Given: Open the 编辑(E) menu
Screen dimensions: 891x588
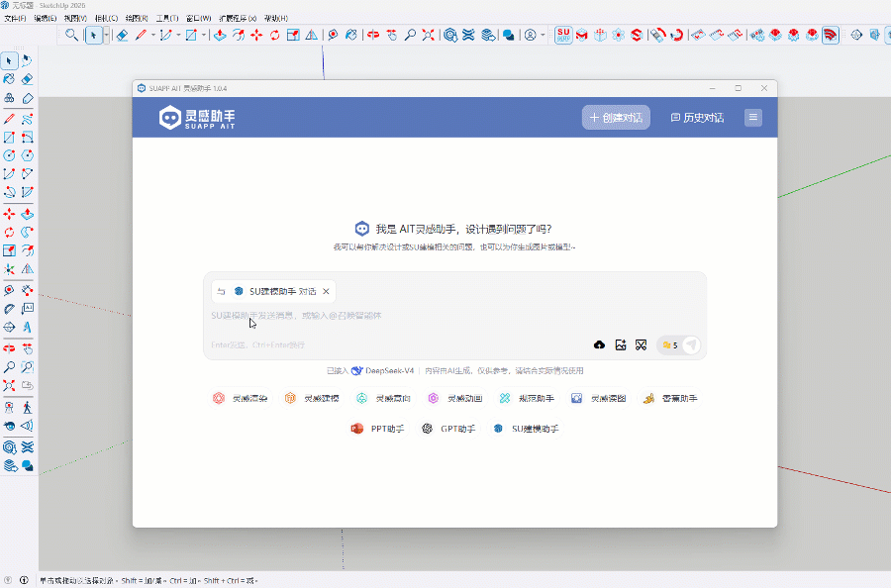Looking at the screenshot, I should [x=46, y=18].
